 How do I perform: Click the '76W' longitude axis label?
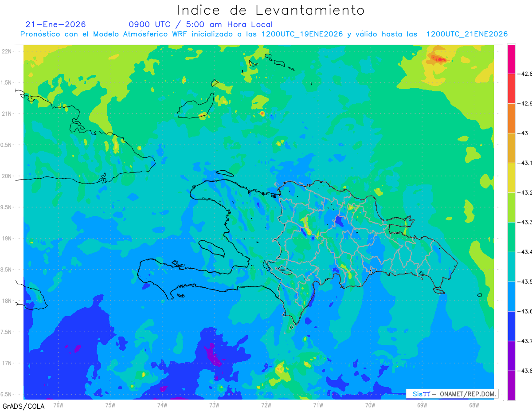pos(58,405)
